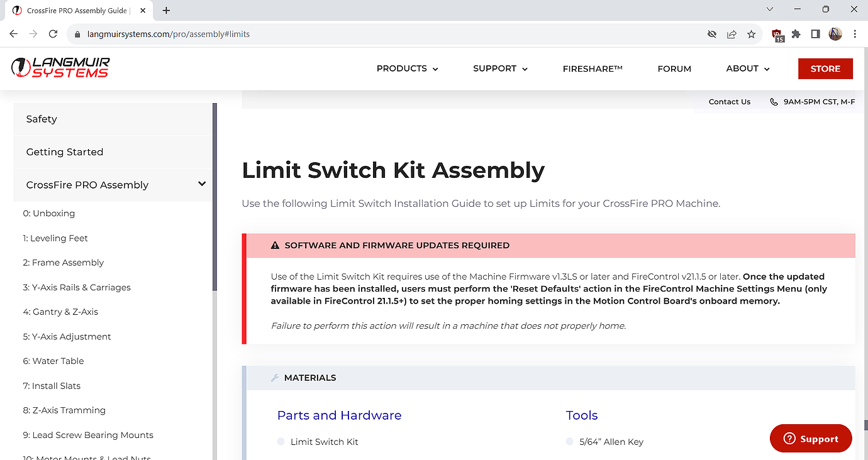Follow the Contact Us link
Image resolution: width=868 pixels, height=460 pixels.
pyautogui.click(x=729, y=101)
